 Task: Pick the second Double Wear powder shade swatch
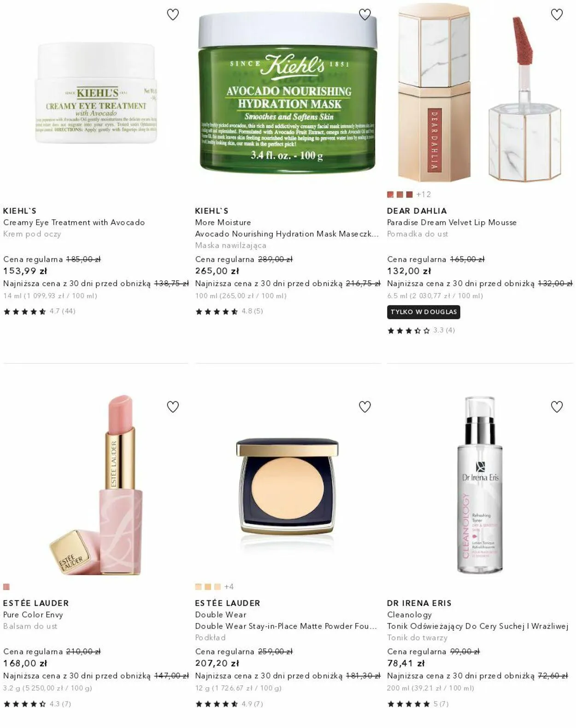point(208,587)
